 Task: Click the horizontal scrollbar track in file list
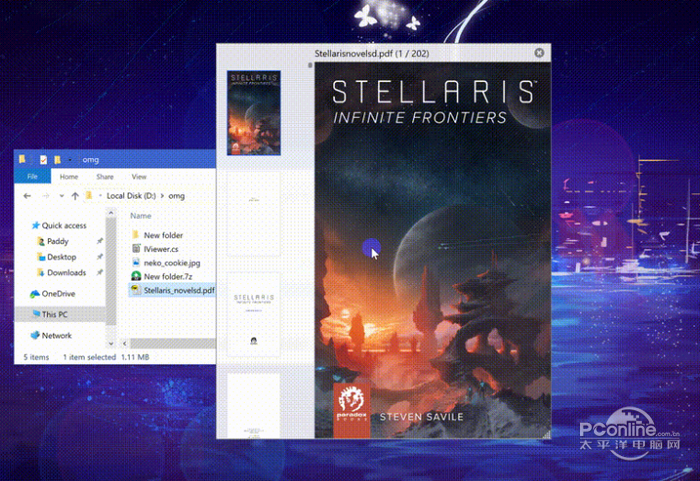coord(173,343)
